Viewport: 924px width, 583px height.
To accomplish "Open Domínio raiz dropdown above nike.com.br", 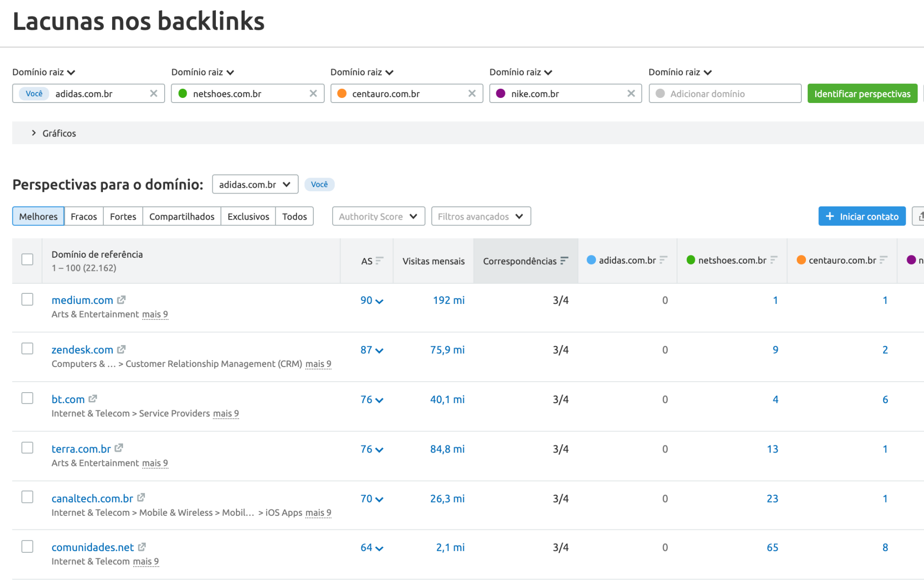I will tap(521, 72).
